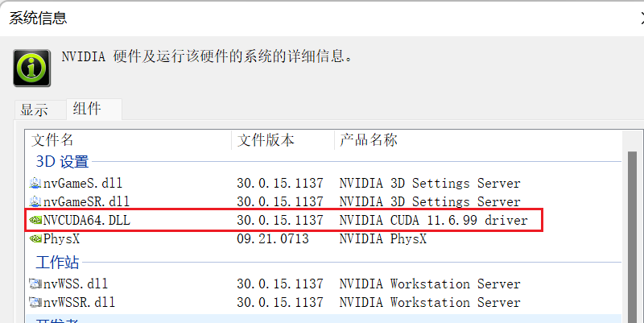Sort by the 文件版本 column header
The height and width of the screenshot is (323, 644).
pos(266,140)
